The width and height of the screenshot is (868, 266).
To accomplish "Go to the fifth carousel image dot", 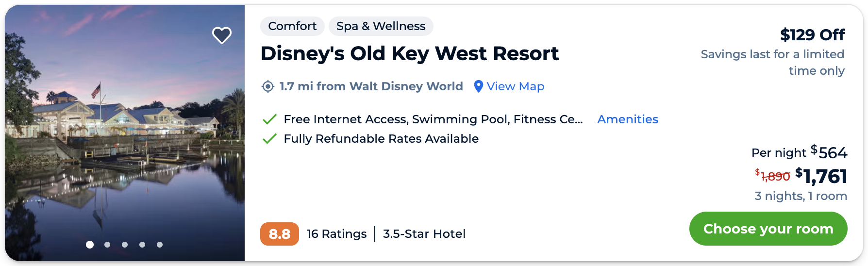I will coord(160,245).
